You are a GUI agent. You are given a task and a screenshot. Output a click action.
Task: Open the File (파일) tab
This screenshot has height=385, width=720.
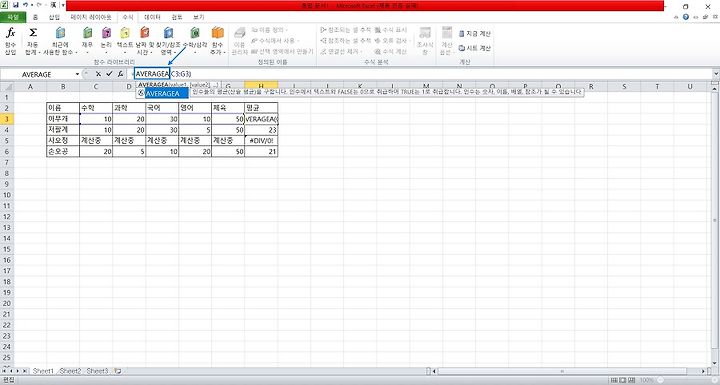point(13,17)
